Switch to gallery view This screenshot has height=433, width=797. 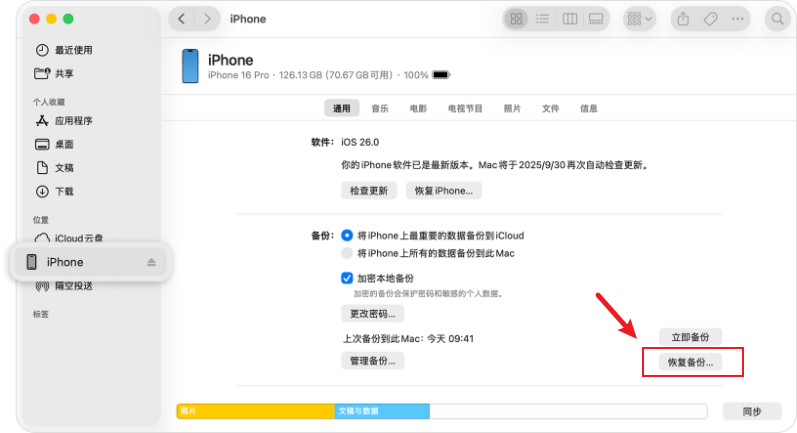coord(596,19)
